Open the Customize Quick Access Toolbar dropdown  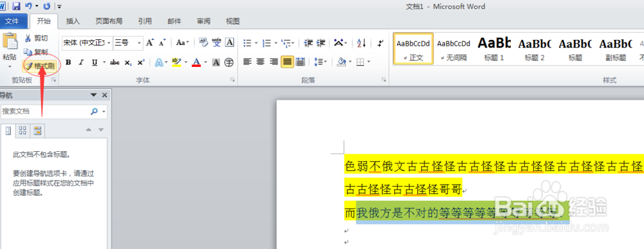click(59, 6)
